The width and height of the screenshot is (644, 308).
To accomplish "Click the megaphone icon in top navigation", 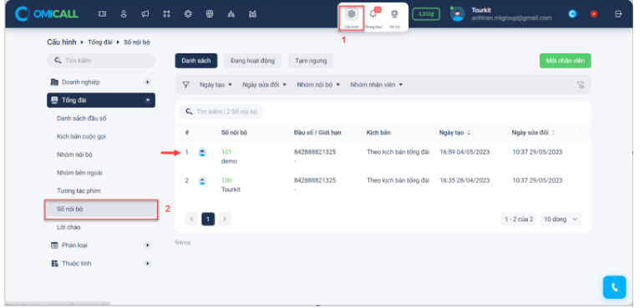I will pos(145,14).
